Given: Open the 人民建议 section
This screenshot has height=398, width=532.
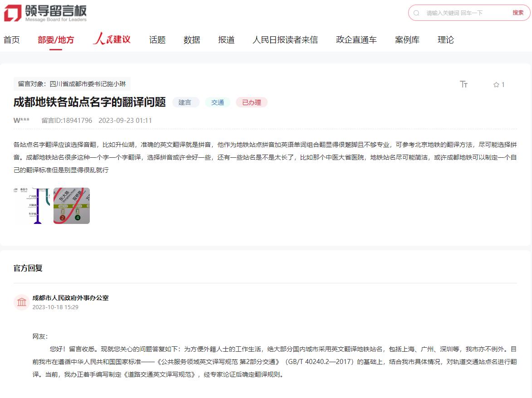Looking at the screenshot, I should pyautogui.click(x=112, y=40).
